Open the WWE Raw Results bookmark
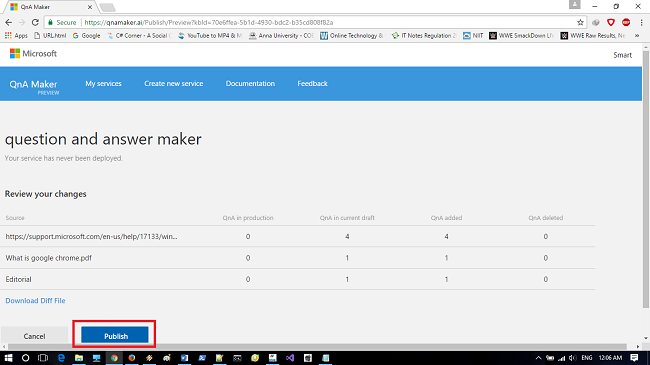 click(593, 36)
